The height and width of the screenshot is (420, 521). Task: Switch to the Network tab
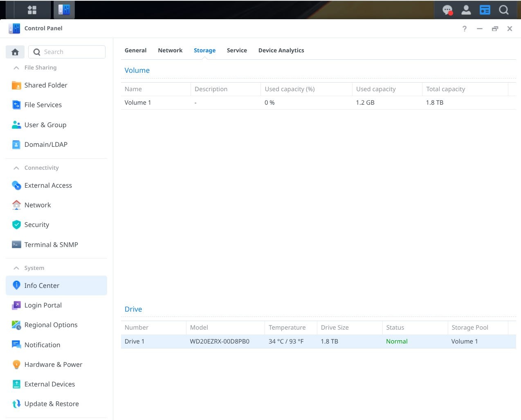(x=170, y=50)
